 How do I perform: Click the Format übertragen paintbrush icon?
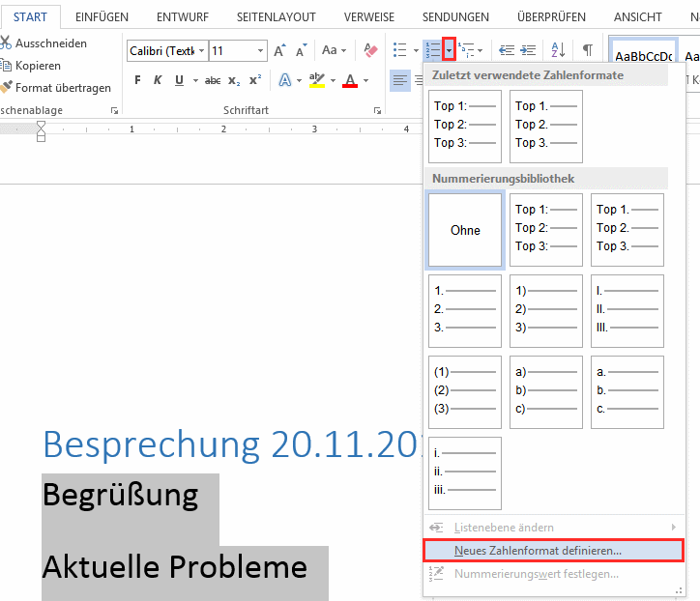point(6,87)
